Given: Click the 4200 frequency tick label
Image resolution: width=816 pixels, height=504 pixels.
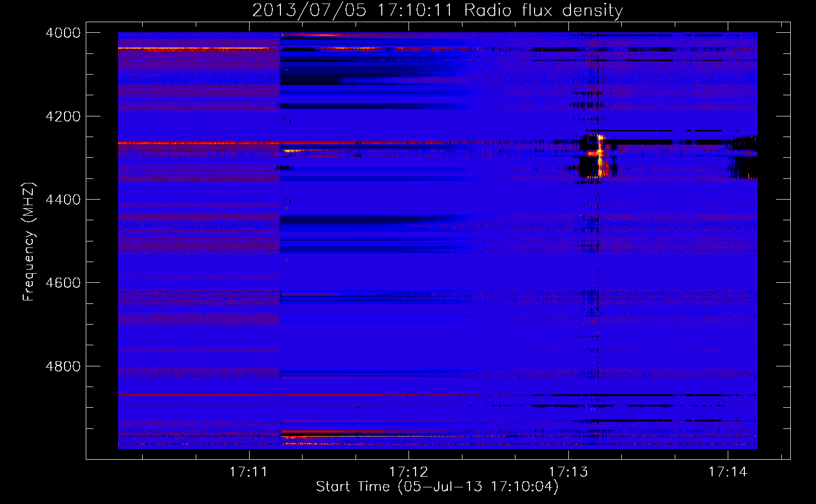Looking at the screenshot, I should pos(63,116).
